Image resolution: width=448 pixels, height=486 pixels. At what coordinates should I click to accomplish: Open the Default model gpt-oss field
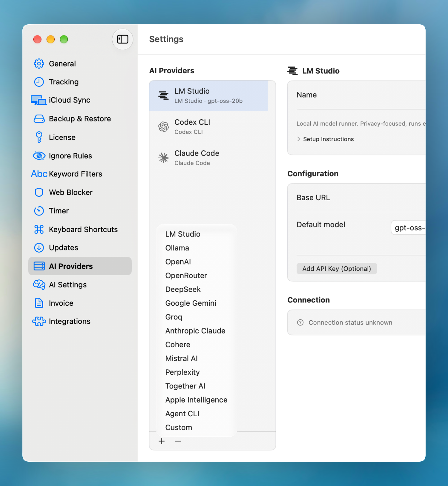coord(409,228)
